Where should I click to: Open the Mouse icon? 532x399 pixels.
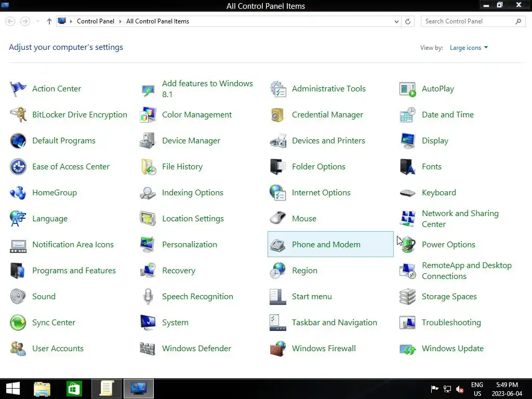point(278,219)
